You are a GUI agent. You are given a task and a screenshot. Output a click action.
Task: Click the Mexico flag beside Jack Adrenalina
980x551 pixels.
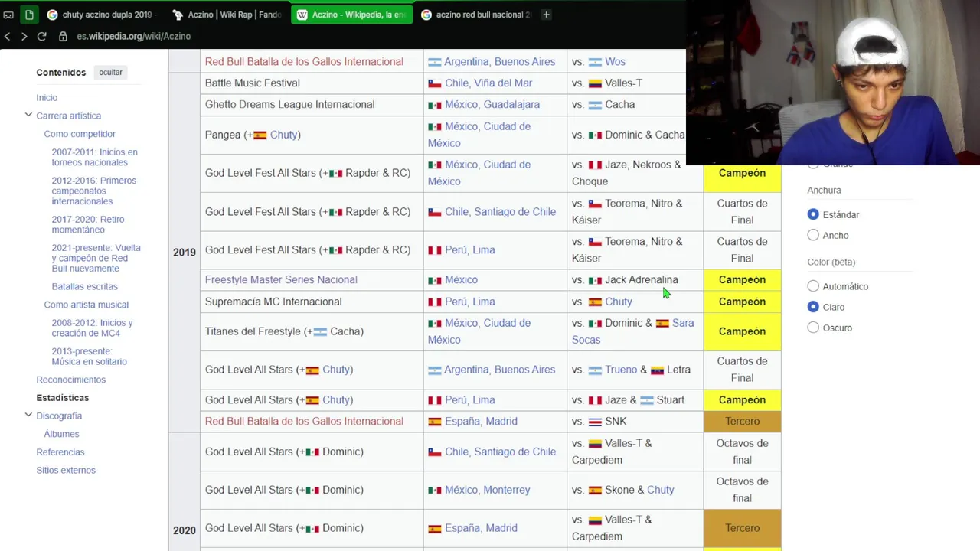(x=595, y=280)
